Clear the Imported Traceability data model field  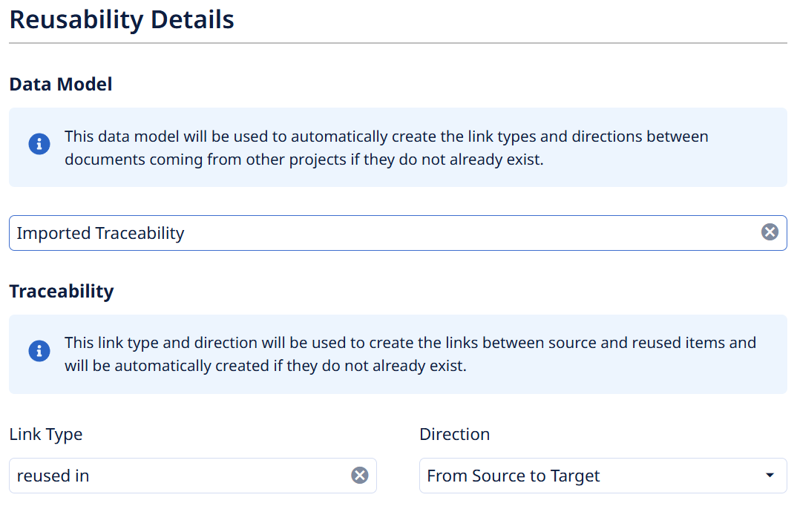click(770, 232)
